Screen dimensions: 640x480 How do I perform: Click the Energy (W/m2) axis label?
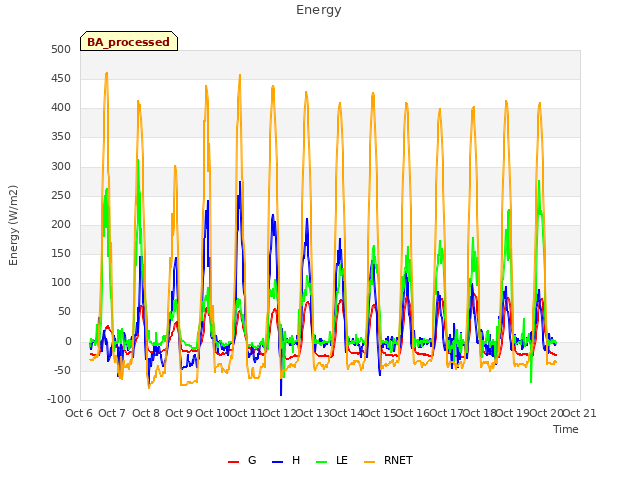point(13,225)
